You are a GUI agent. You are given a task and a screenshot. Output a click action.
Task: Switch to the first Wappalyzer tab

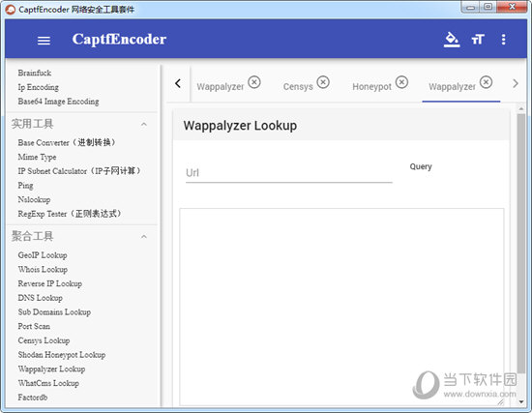pos(221,87)
